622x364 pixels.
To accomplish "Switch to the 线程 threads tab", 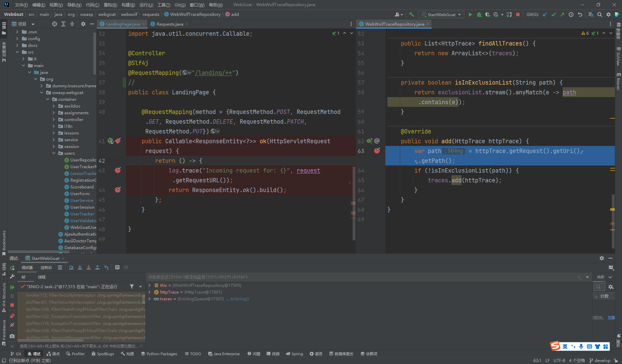I will 42,277.
